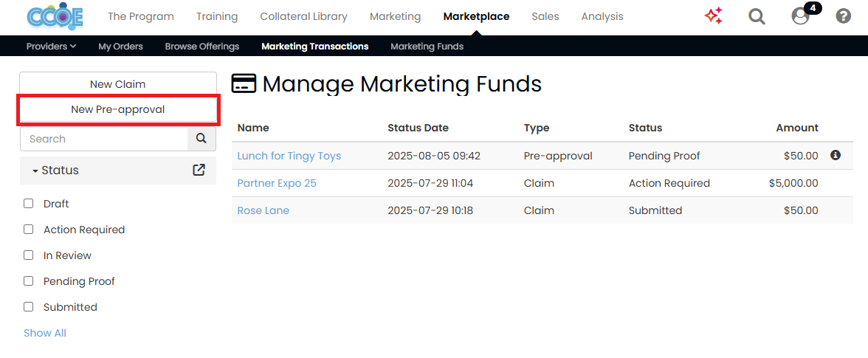868x358 pixels.
Task: Click the Pre-approval type cell
Action: 558,156
